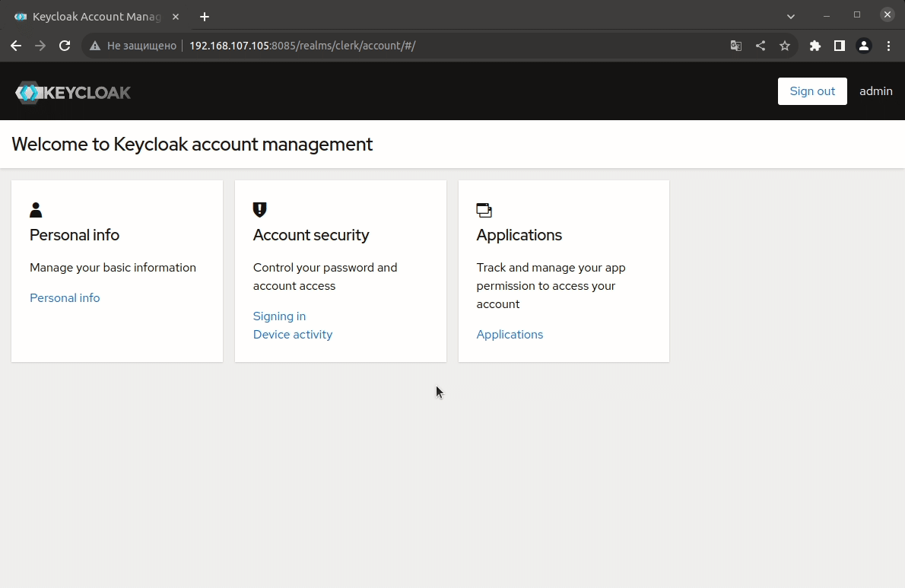905x588 pixels.
Task: Toggle the browser side panel icon
Action: pyautogui.click(x=839, y=46)
